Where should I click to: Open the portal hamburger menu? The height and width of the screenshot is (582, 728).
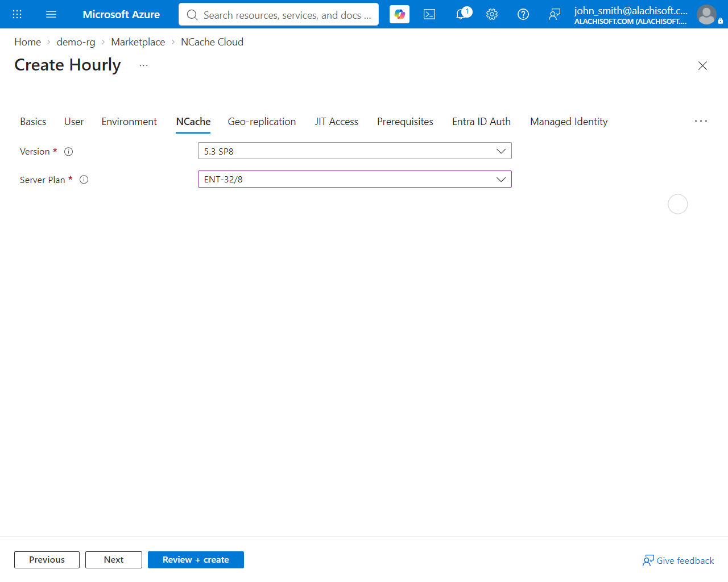(x=51, y=14)
